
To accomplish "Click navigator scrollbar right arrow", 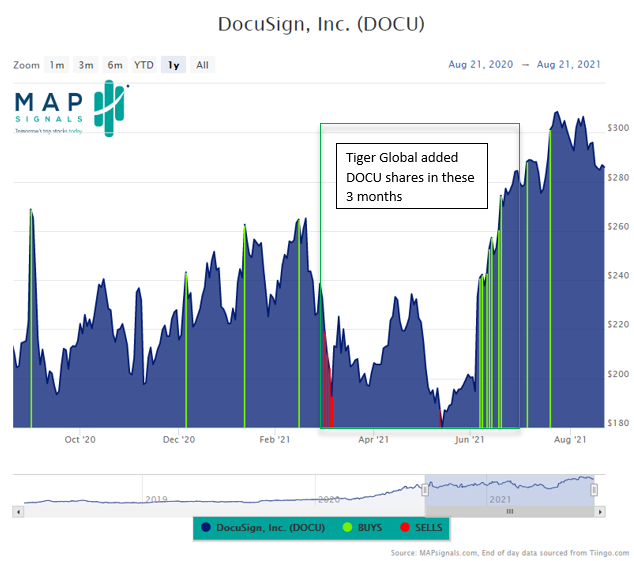I will click(600, 512).
